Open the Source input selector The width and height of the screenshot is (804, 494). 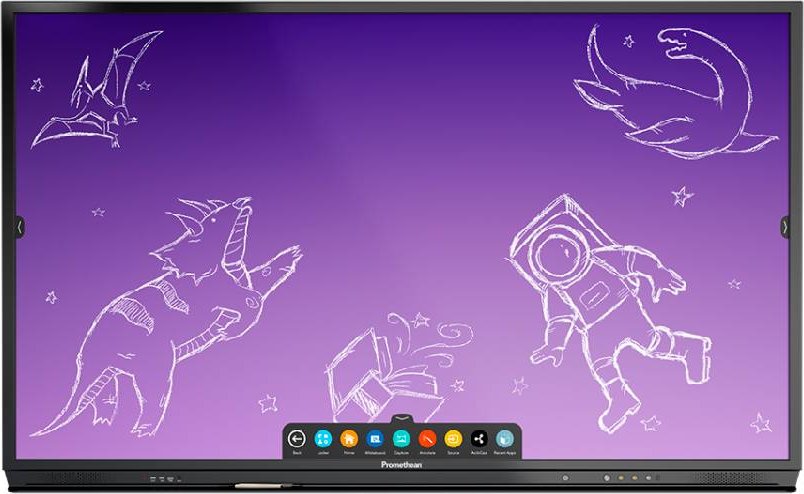click(x=453, y=438)
